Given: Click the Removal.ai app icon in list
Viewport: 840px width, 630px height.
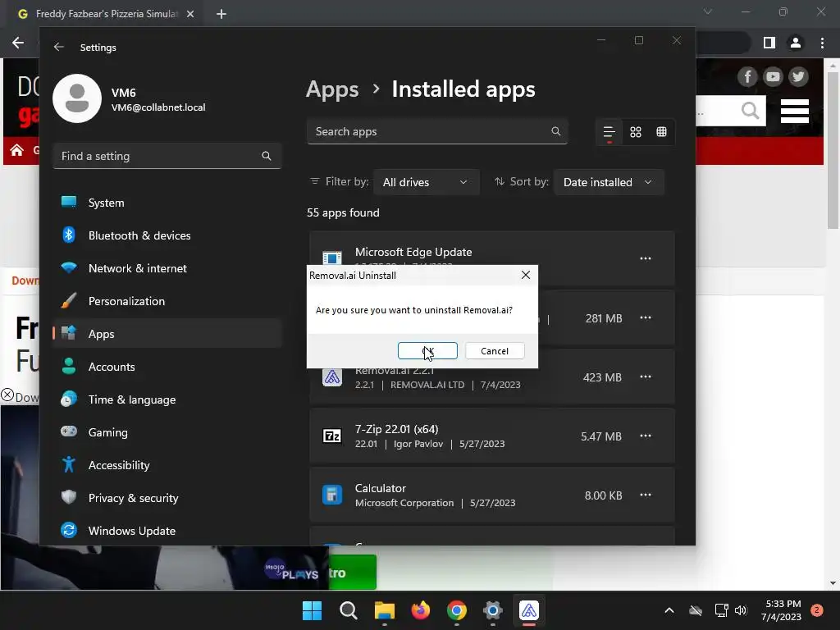Looking at the screenshot, I should click(x=332, y=377).
